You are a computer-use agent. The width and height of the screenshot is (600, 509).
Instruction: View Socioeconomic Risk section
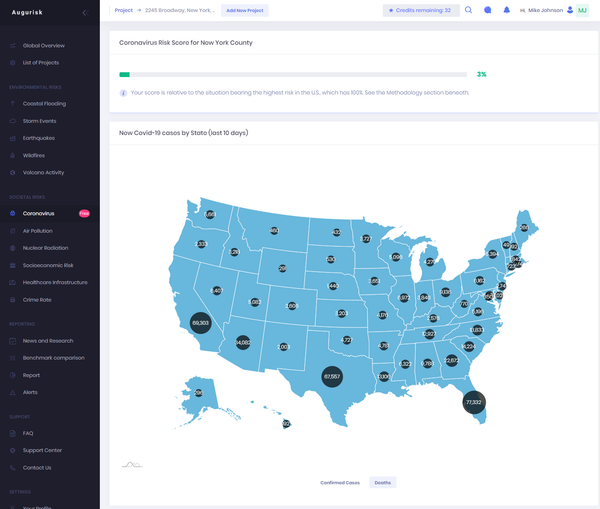coord(48,265)
